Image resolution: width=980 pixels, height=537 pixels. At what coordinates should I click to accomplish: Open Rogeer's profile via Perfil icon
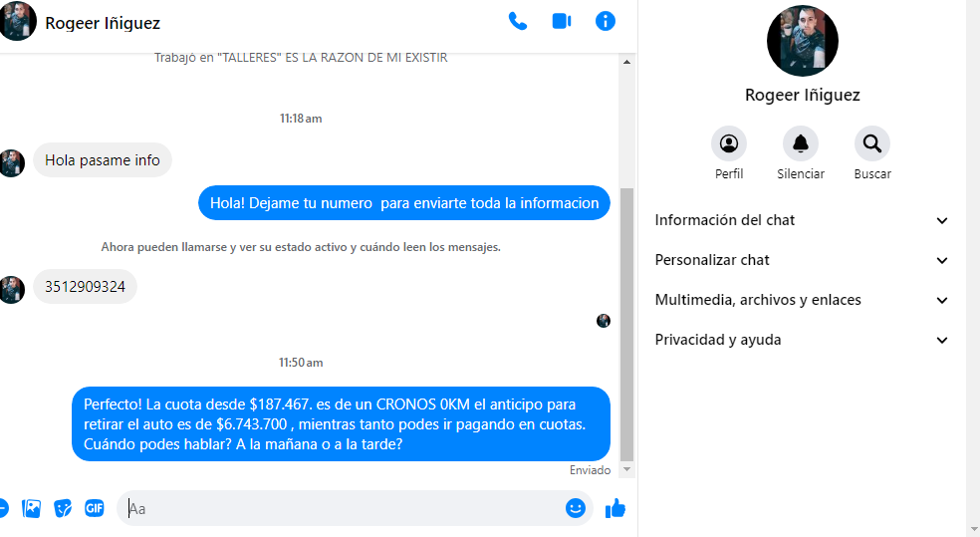coord(729,143)
